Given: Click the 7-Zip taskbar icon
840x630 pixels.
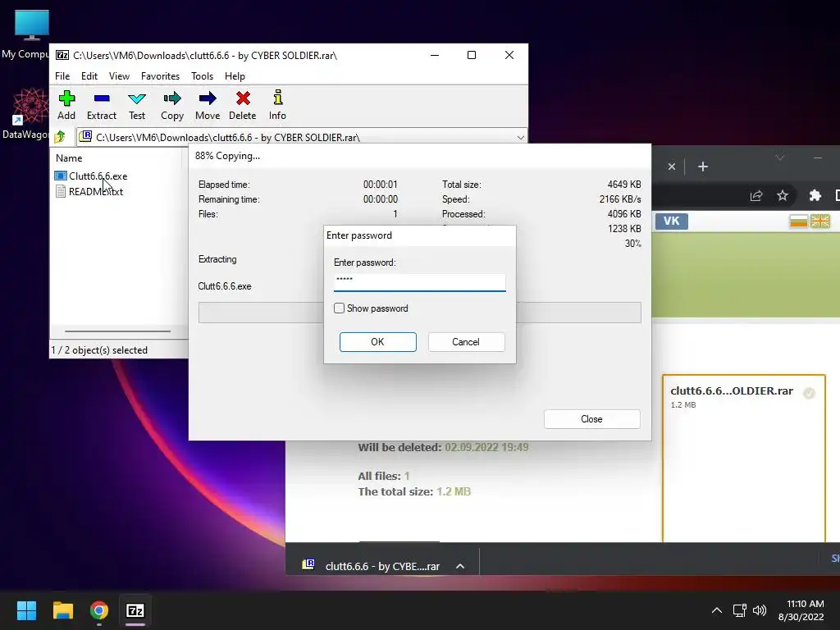Looking at the screenshot, I should 135,610.
